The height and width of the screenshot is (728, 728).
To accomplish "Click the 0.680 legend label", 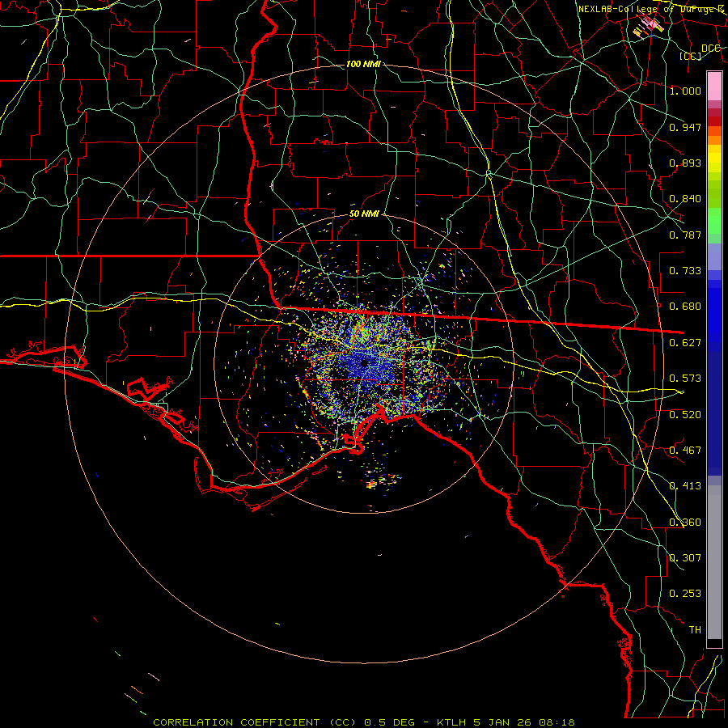I will click(685, 307).
